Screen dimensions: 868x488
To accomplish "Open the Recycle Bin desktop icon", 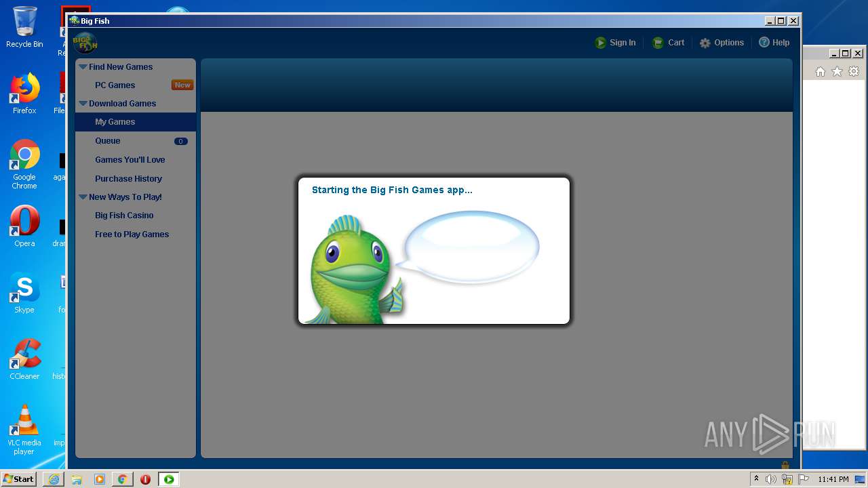I will [24, 27].
